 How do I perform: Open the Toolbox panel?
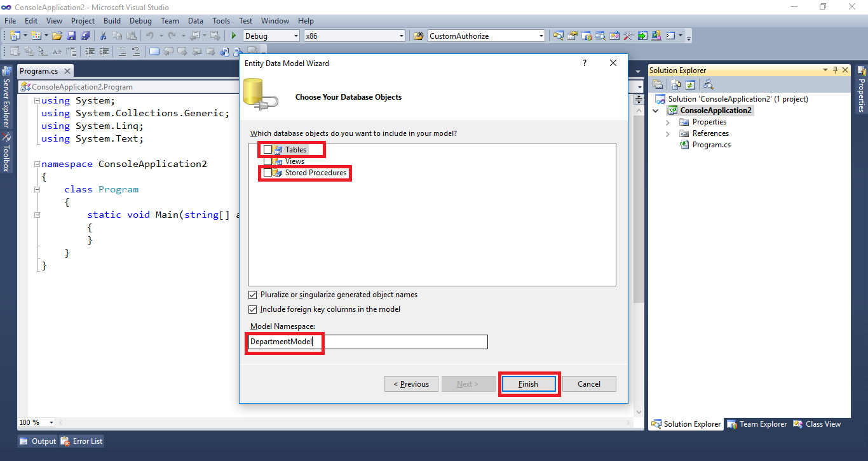point(6,150)
